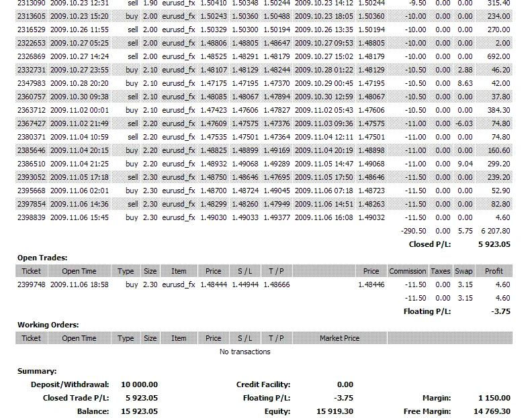Image resolution: width=532 pixels, height=418 pixels.
Task: Click the Summary heading
Action: coord(37,371)
